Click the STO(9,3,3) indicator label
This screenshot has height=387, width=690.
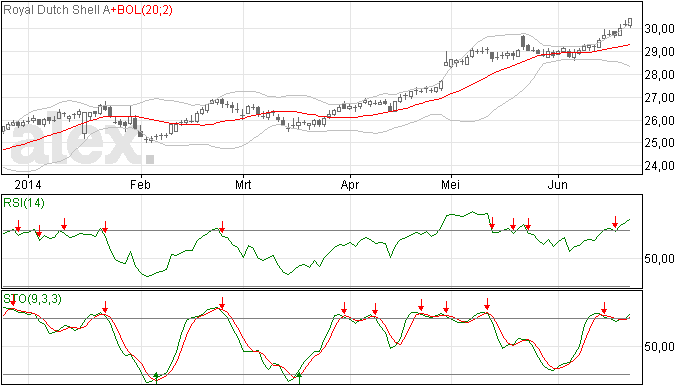[x=33, y=299]
